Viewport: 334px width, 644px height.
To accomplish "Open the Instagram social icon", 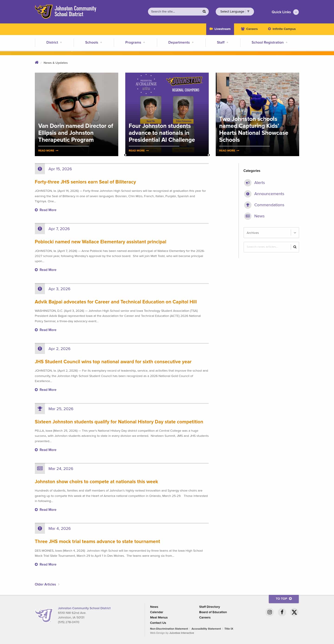I will 270,612.
